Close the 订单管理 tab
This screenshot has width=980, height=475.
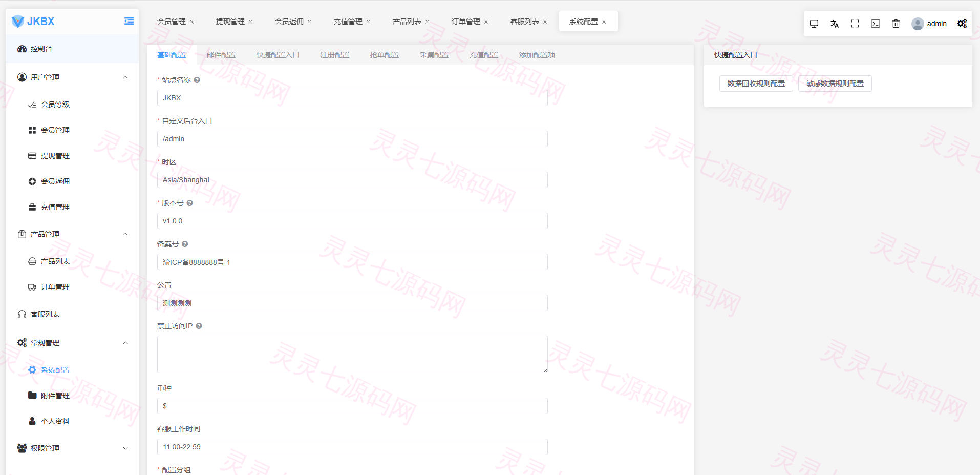click(486, 22)
